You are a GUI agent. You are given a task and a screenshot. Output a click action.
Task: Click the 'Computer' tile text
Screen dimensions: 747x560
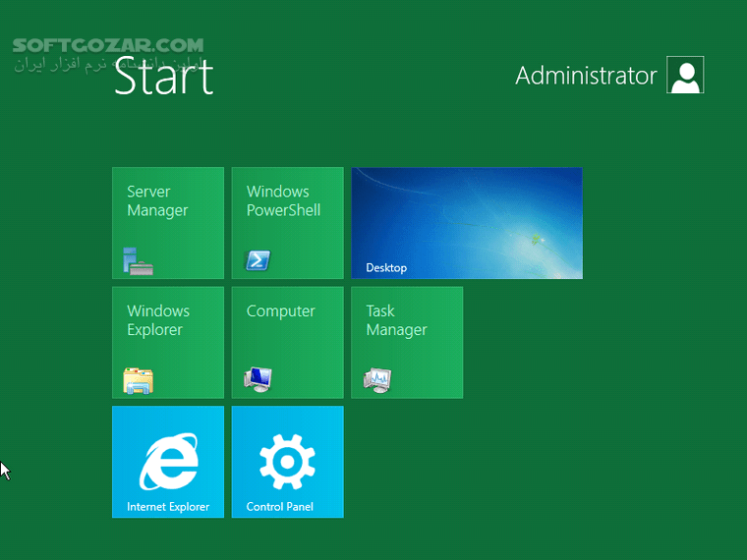point(281,311)
